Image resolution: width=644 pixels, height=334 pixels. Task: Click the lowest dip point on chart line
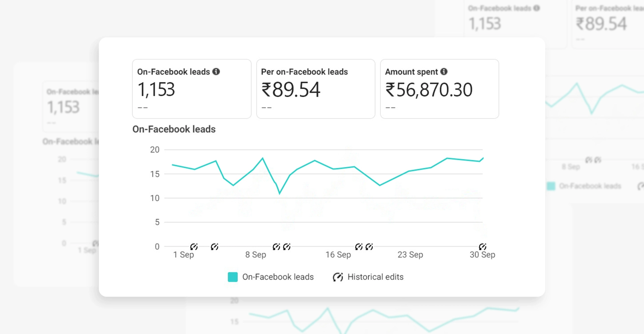(x=280, y=193)
